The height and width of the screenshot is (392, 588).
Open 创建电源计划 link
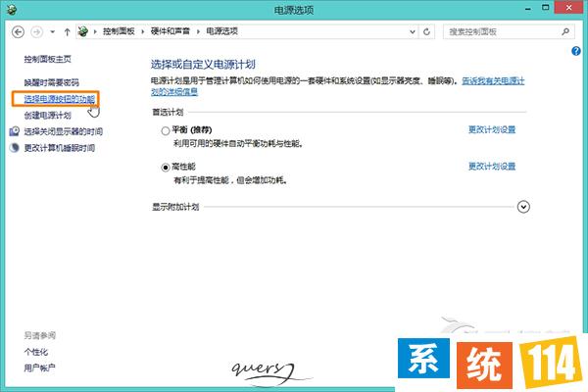pyautogui.click(x=47, y=116)
